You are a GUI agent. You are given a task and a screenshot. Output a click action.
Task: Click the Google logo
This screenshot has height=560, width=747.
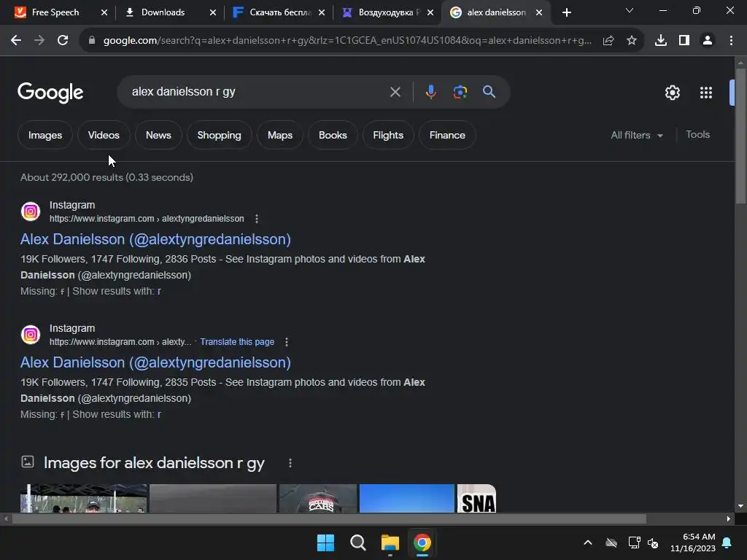pyautogui.click(x=50, y=93)
